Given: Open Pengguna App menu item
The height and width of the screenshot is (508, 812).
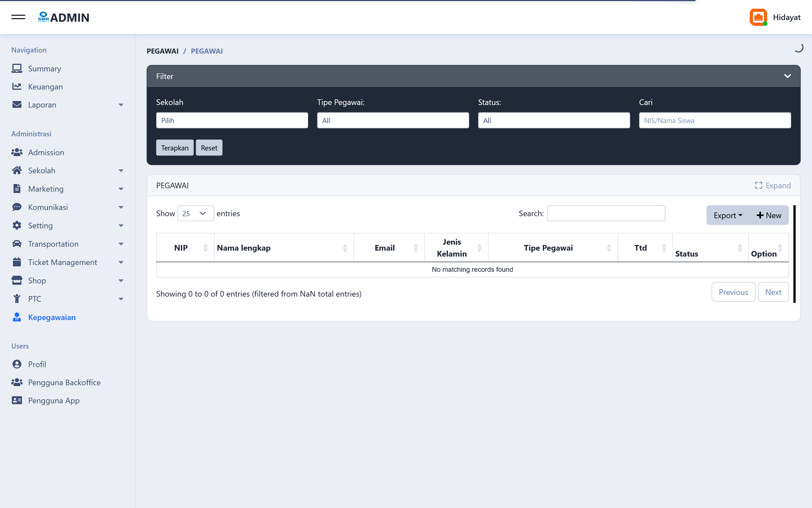Looking at the screenshot, I should coord(54,400).
